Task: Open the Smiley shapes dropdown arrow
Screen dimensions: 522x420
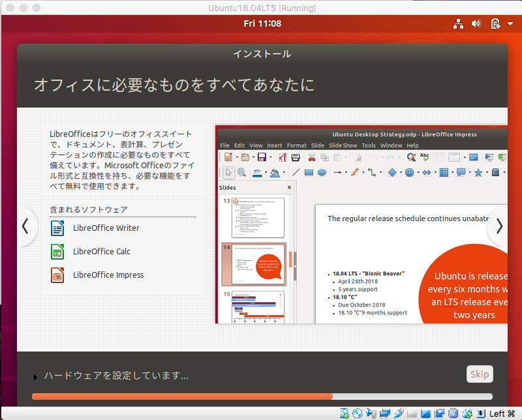Action: (x=418, y=172)
